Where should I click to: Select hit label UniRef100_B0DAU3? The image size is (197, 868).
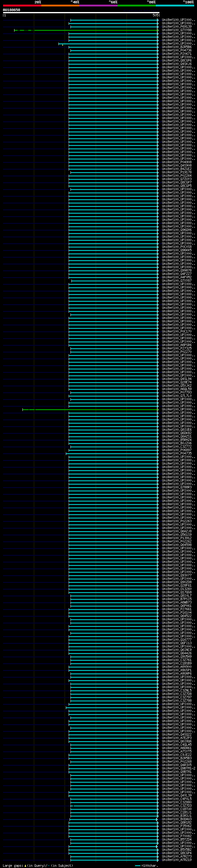[x=177, y=819]
